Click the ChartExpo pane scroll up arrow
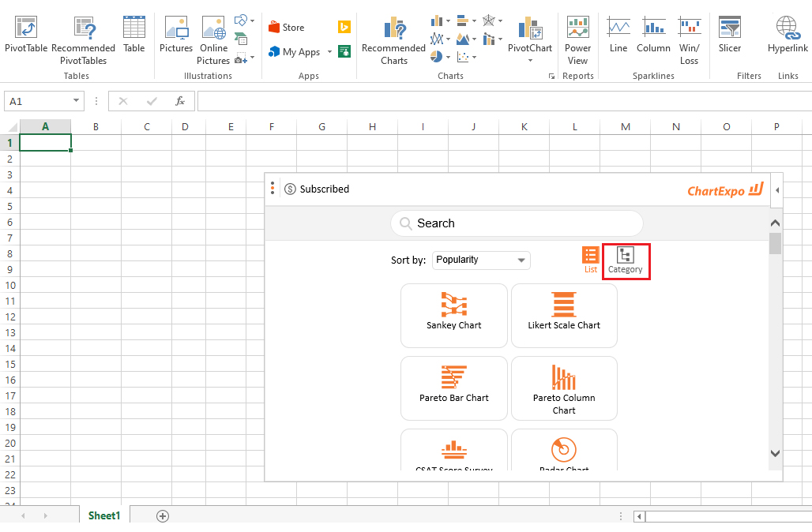Image resolution: width=812 pixels, height=532 pixels. pos(775,223)
